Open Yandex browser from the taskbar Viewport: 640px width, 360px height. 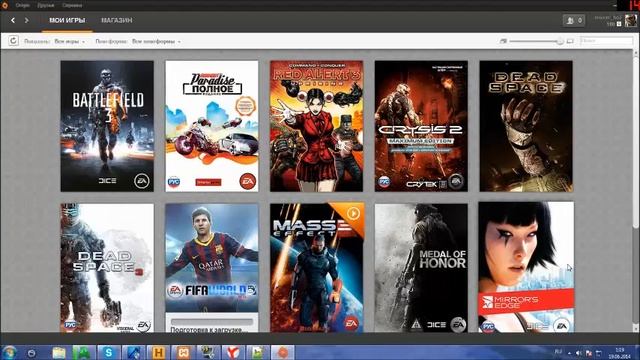[233, 353]
